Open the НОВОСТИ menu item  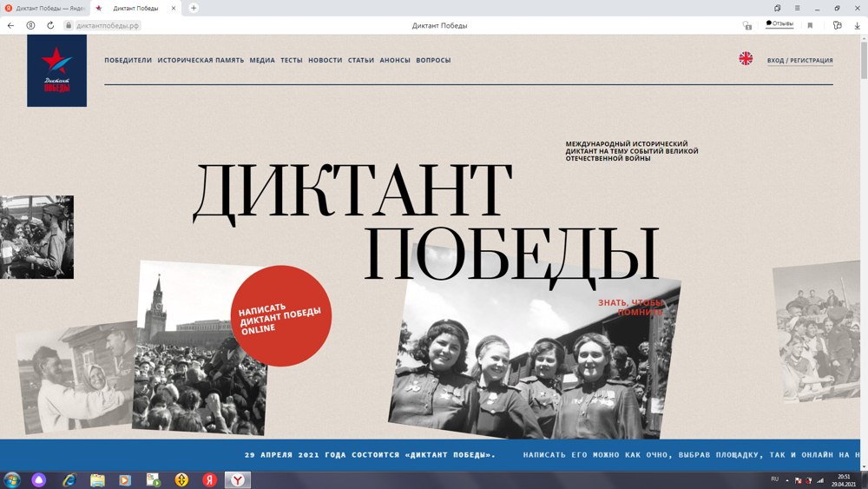tap(325, 60)
